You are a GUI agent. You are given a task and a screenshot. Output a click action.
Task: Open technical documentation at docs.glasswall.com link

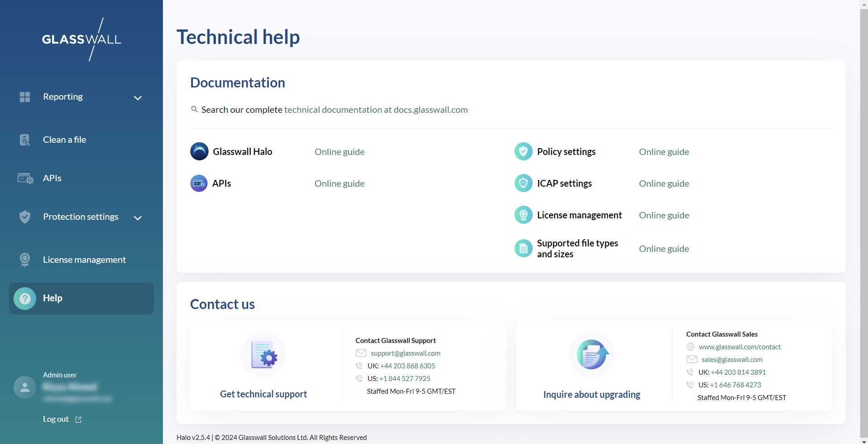376,110
